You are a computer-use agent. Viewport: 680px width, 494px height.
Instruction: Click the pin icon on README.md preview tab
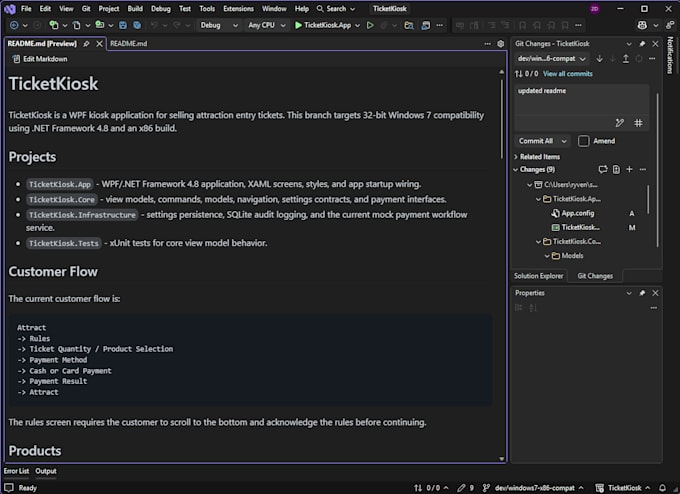click(86, 44)
